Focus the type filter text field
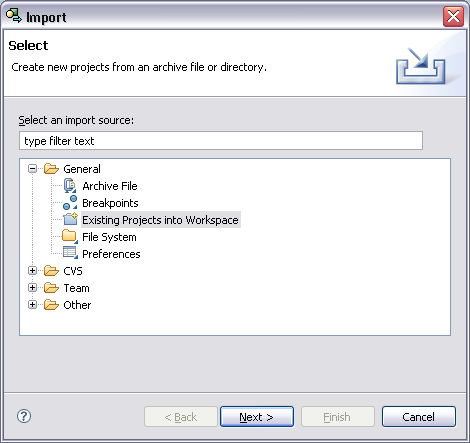Screen dimensions: 470x443 [221, 141]
